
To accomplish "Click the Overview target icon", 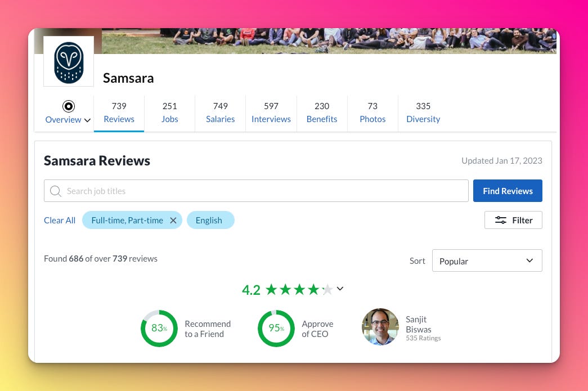I will click(68, 106).
